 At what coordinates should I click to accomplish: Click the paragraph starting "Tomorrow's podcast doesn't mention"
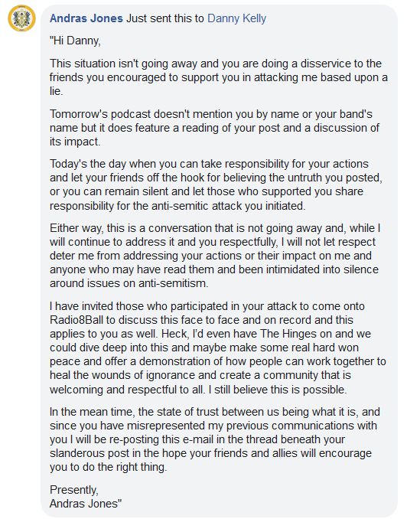[214, 128]
